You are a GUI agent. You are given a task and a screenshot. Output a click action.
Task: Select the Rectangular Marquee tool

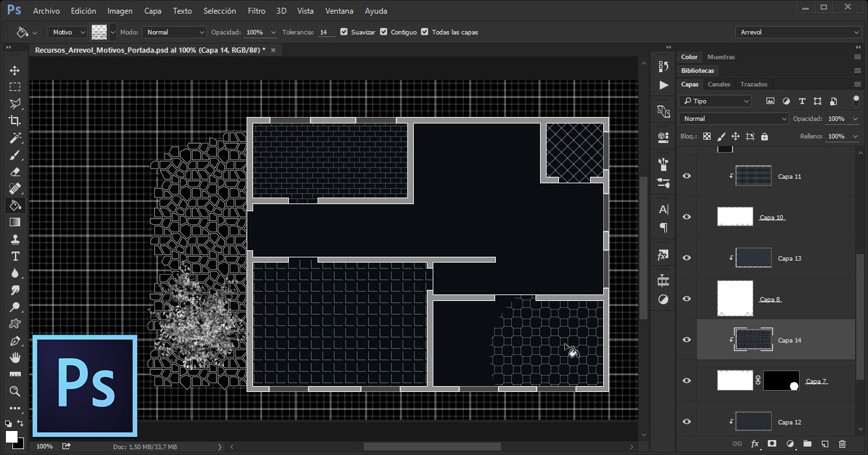coord(14,87)
